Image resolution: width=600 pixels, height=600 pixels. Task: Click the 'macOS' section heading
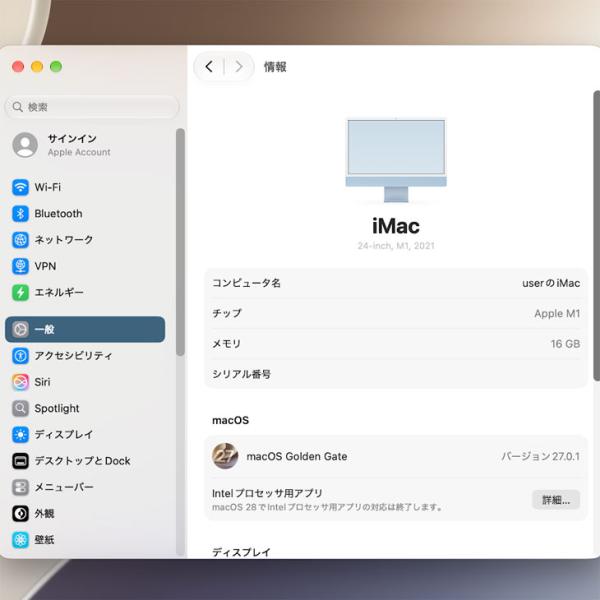pos(230,420)
